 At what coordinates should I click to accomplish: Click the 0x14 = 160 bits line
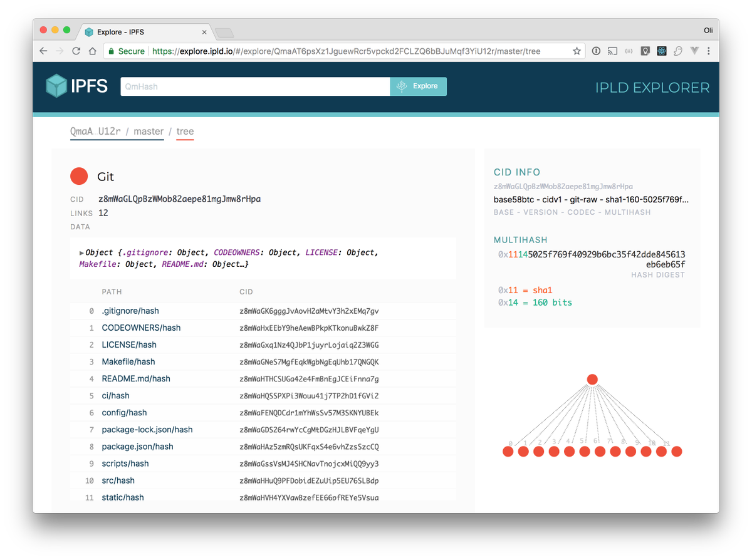tap(535, 302)
